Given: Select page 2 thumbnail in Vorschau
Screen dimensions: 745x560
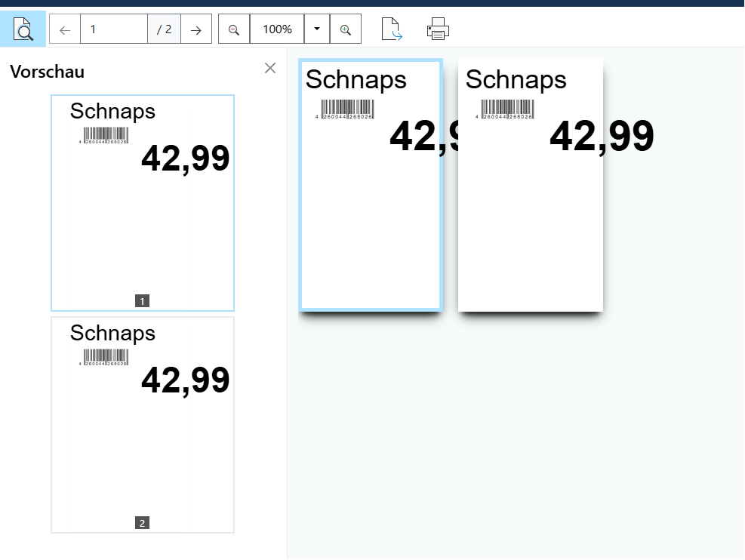Looking at the screenshot, I should tap(143, 425).
